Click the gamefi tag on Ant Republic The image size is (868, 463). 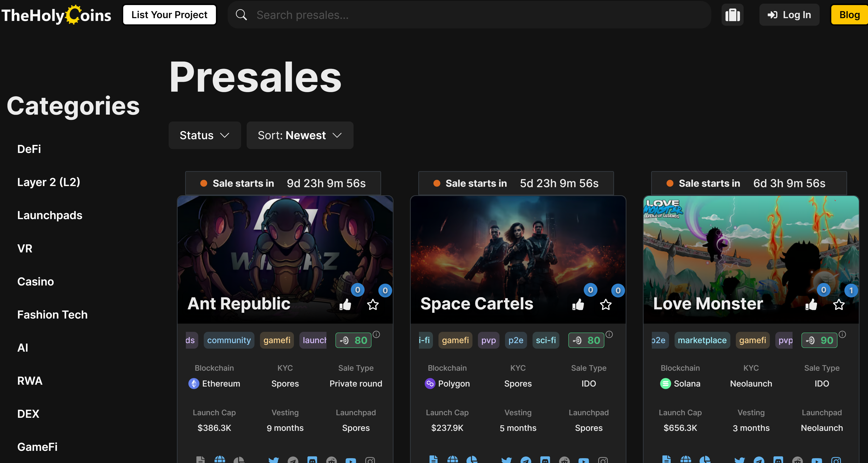pyautogui.click(x=277, y=340)
